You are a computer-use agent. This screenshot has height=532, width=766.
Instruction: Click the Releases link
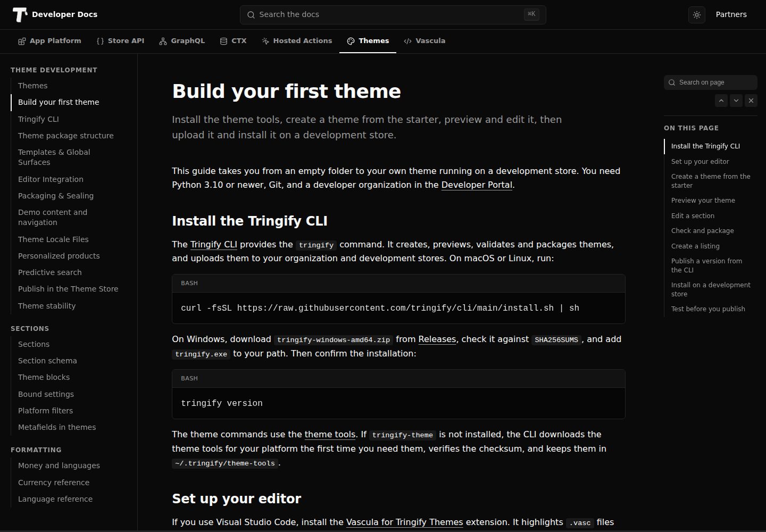tap(437, 339)
